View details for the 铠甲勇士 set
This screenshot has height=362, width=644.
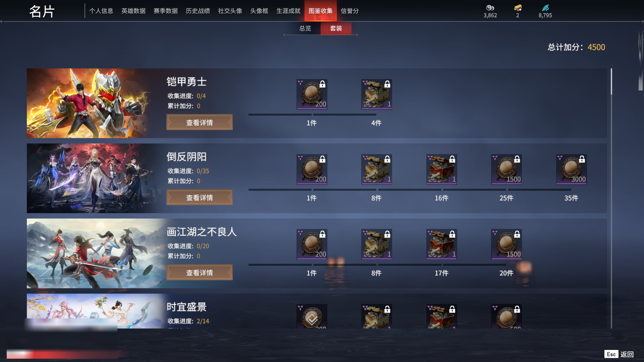(x=200, y=122)
